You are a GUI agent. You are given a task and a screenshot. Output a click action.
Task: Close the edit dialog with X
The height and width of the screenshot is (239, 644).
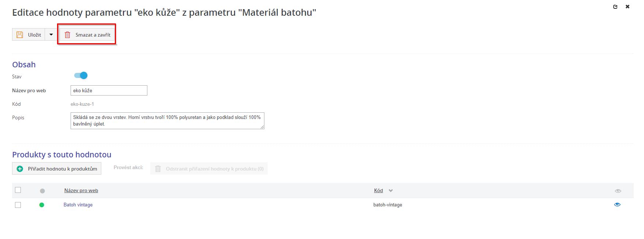pyautogui.click(x=628, y=7)
